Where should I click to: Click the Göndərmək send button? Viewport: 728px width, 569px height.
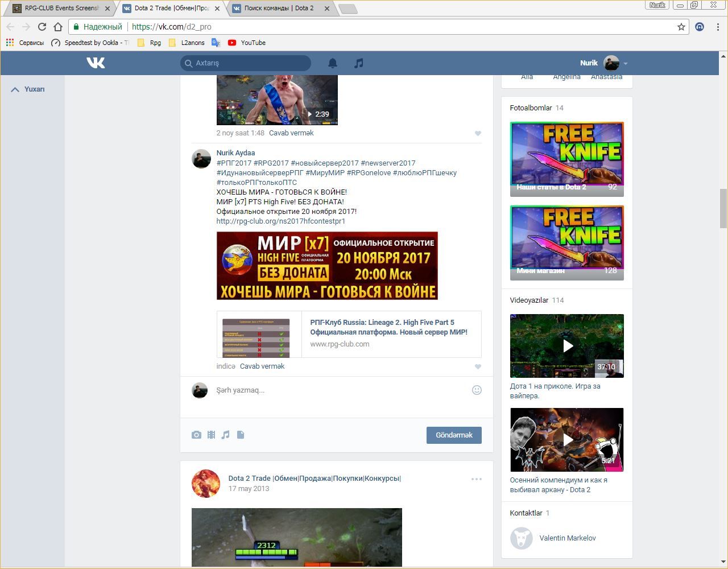tap(454, 435)
